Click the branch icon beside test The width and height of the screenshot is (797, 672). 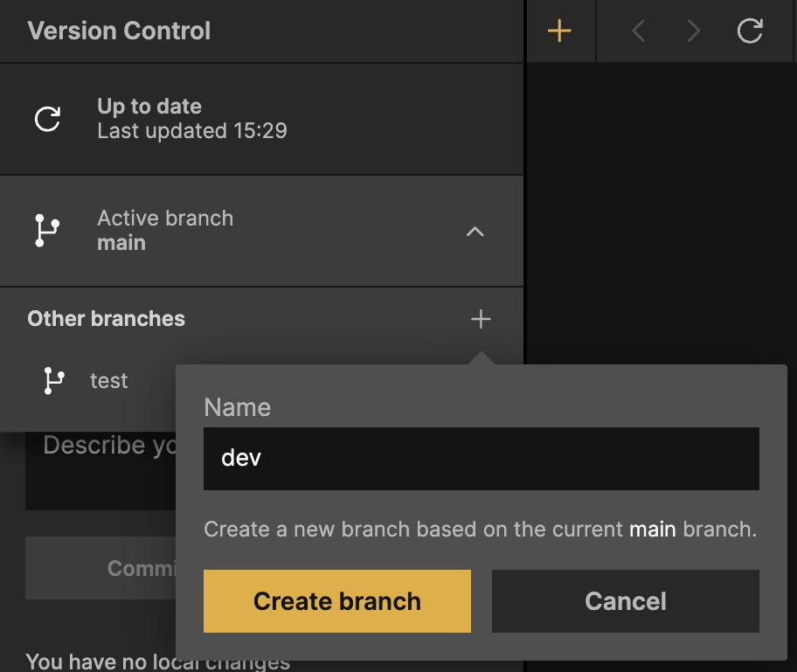click(53, 381)
